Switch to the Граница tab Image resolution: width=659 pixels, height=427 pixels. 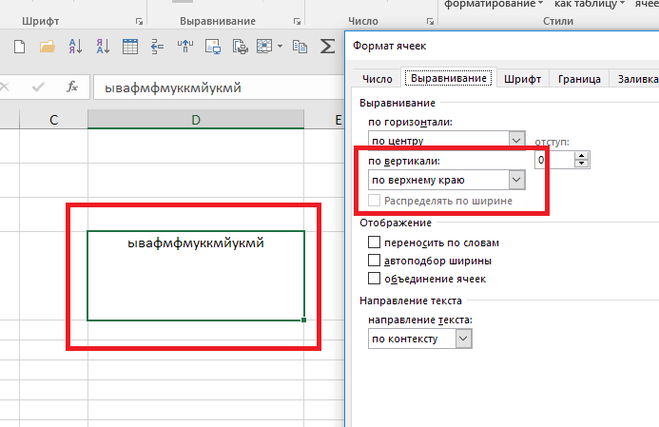point(579,79)
